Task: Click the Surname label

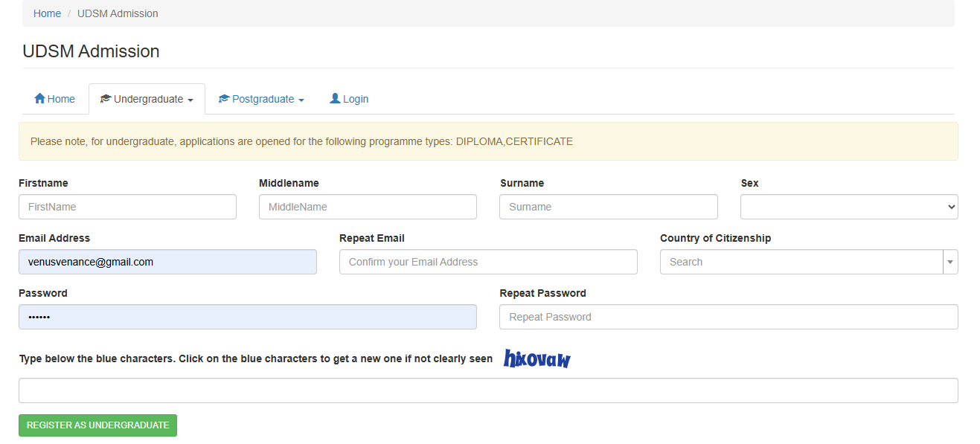Action: (522, 183)
